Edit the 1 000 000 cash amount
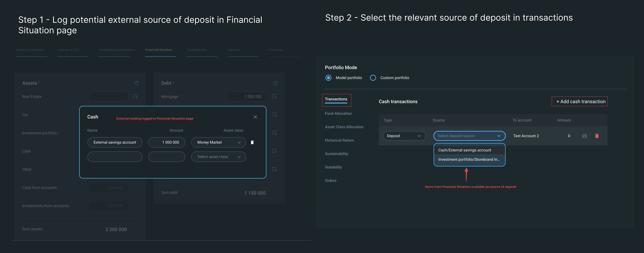 tap(167, 142)
